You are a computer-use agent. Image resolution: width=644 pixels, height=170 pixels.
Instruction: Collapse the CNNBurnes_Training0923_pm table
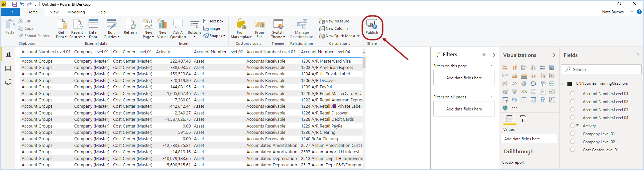tap(563, 84)
